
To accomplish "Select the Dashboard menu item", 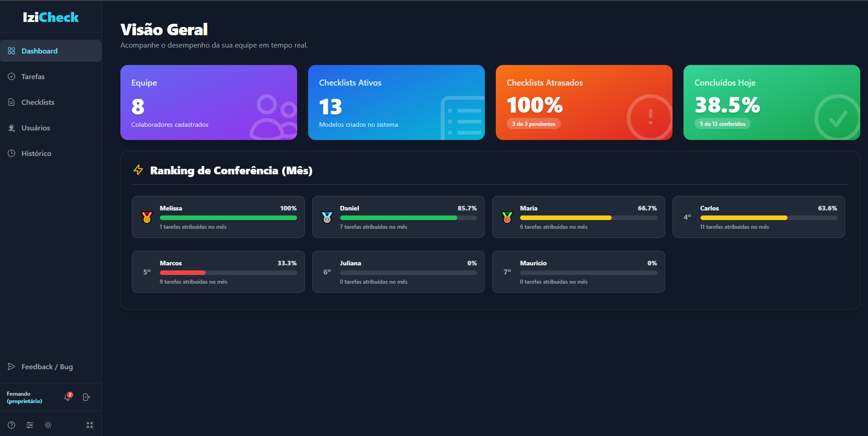I will [x=39, y=51].
